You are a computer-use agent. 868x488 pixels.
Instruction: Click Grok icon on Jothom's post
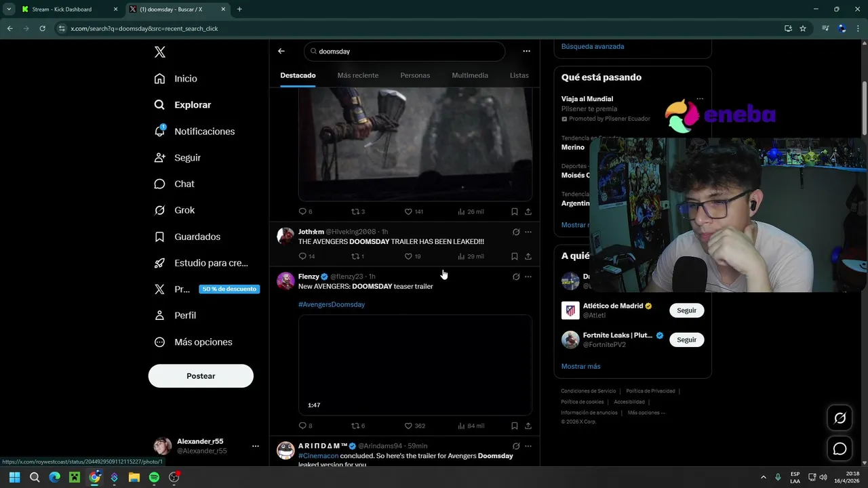click(x=516, y=232)
